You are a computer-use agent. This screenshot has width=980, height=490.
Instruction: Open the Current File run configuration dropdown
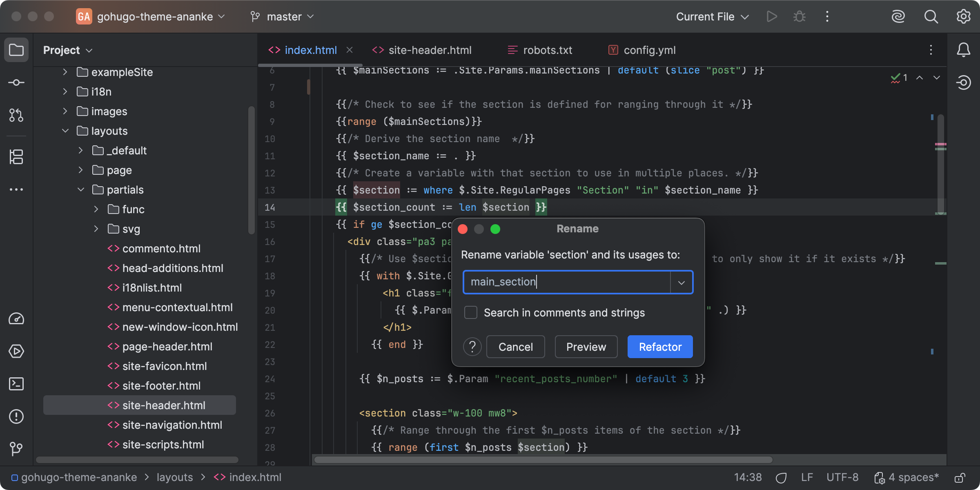pyautogui.click(x=713, y=17)
